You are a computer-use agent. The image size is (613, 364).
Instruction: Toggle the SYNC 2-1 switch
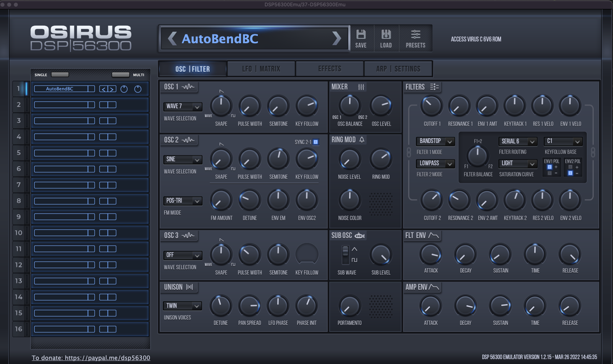[316, 142]
